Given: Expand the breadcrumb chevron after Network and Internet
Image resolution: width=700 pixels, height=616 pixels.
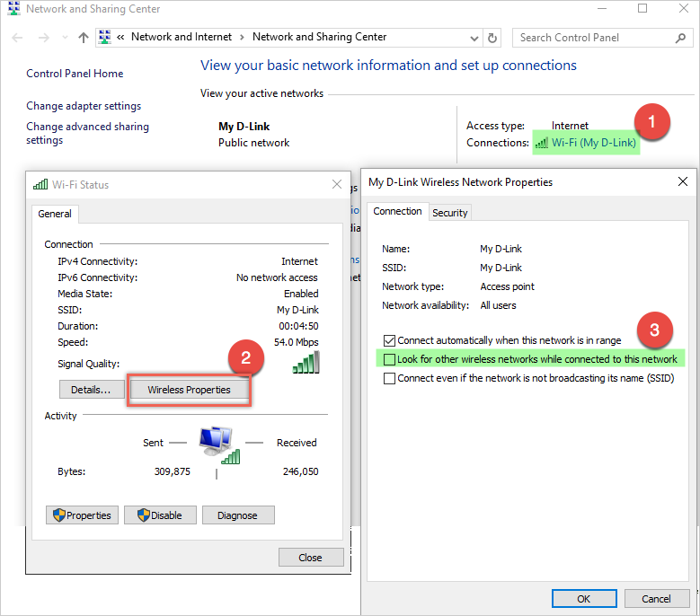Looking at the screenshot, I should (x=242, y=38).
